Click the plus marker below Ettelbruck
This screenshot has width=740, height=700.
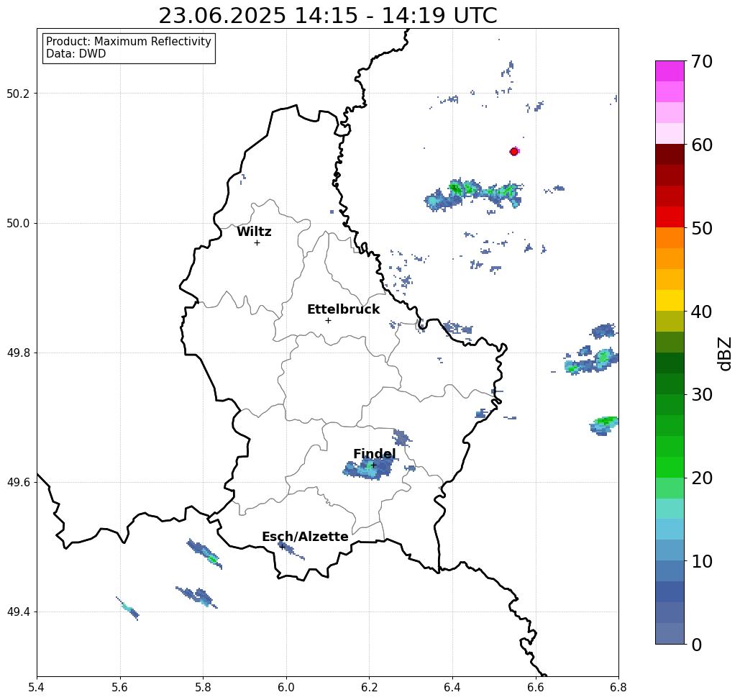pyautogui.click(x=328, y=320)
